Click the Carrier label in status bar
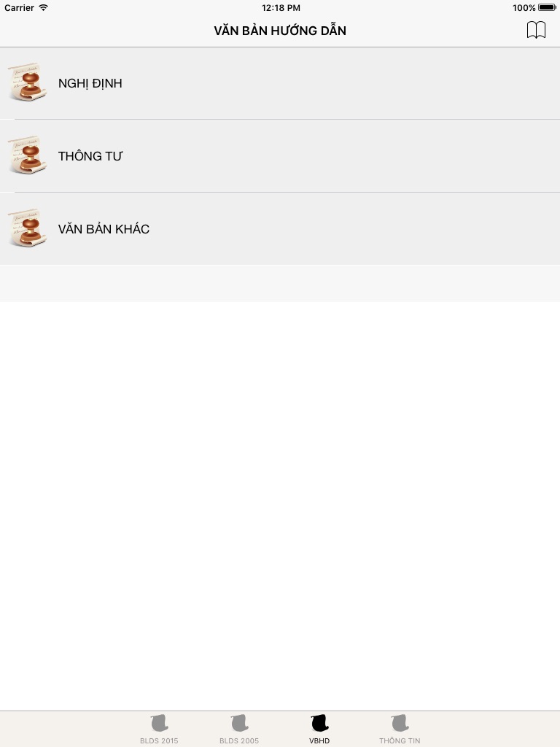This screenshot has height=747, width=560. 19,7
